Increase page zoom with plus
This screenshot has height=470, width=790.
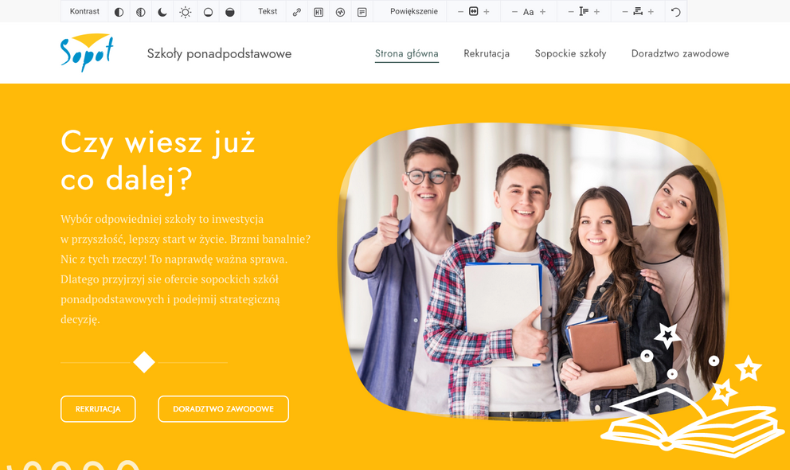[487, 12]
